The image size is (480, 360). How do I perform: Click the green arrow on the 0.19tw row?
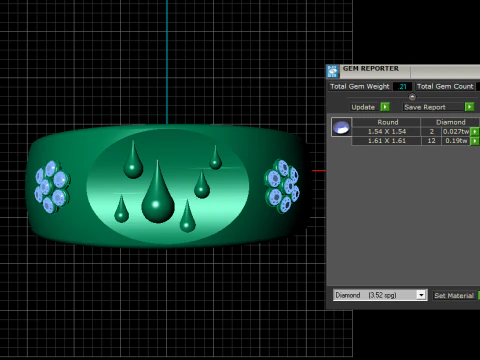point(475,141)
